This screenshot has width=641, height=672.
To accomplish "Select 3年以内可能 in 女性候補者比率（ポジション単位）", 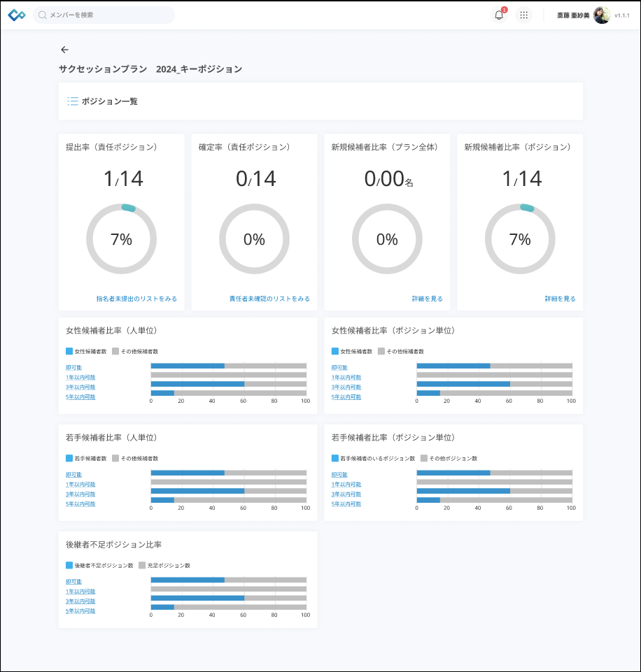I will 346,387.
